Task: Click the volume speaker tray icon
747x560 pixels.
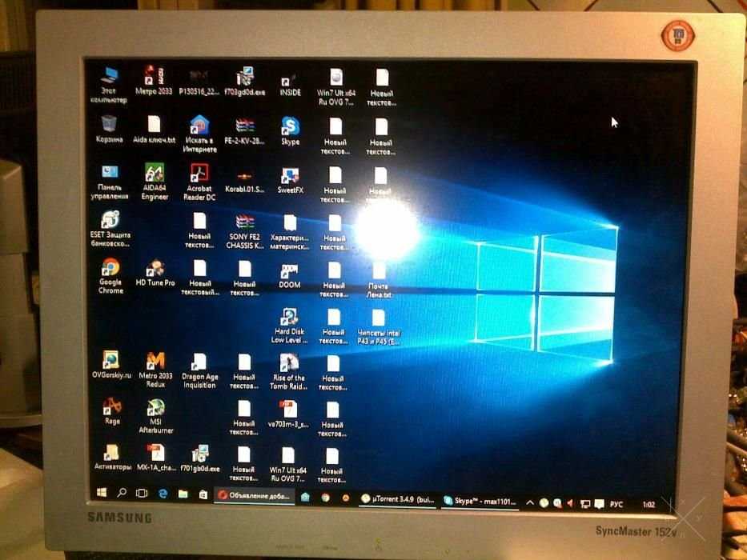Action: coord(570,503)
